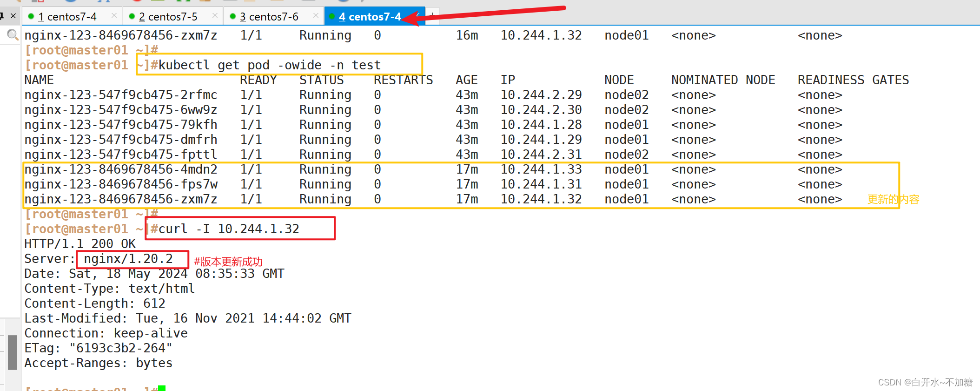Click the 16m age in the top row
The image size is (980, 391).
click(467, 35)
